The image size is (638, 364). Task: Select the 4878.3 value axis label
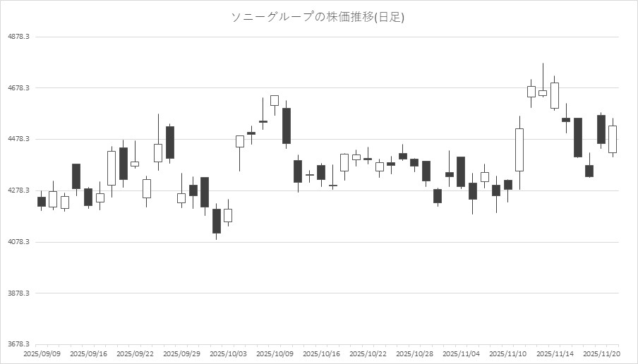pos(18,37)
